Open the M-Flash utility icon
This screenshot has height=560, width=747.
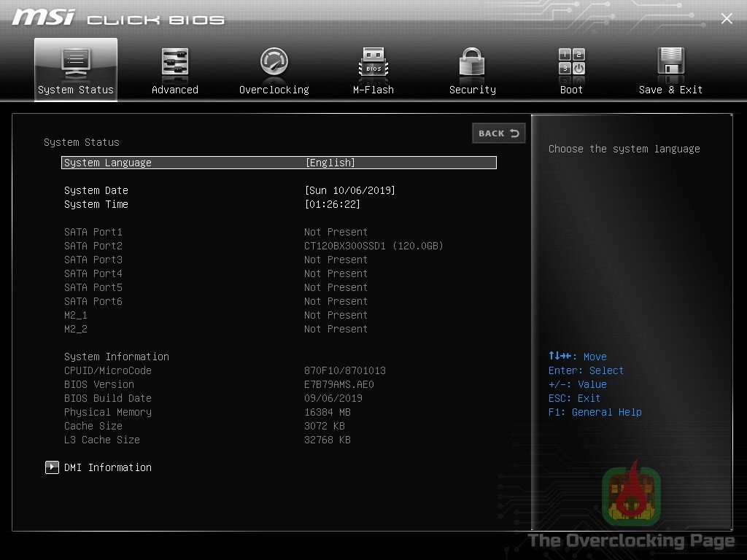[x=373, y=62]
